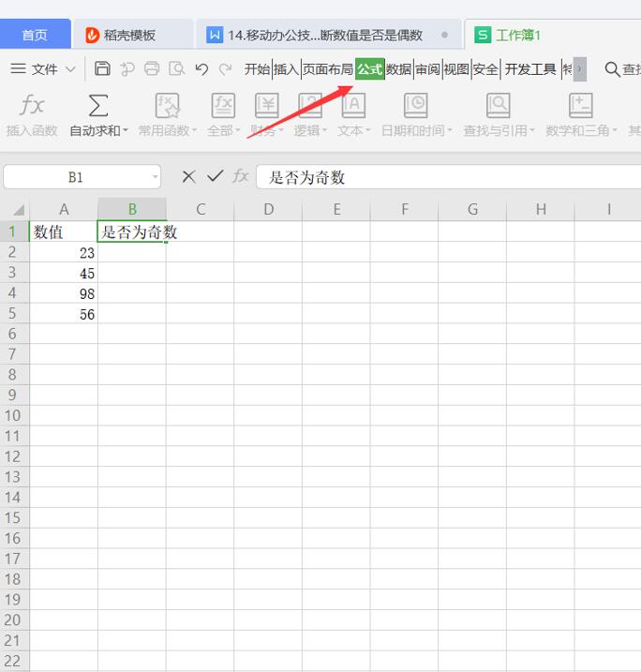Open the 全部 all functions icon
The height and width of the screenshot is (672, 641).
(223, 105)
